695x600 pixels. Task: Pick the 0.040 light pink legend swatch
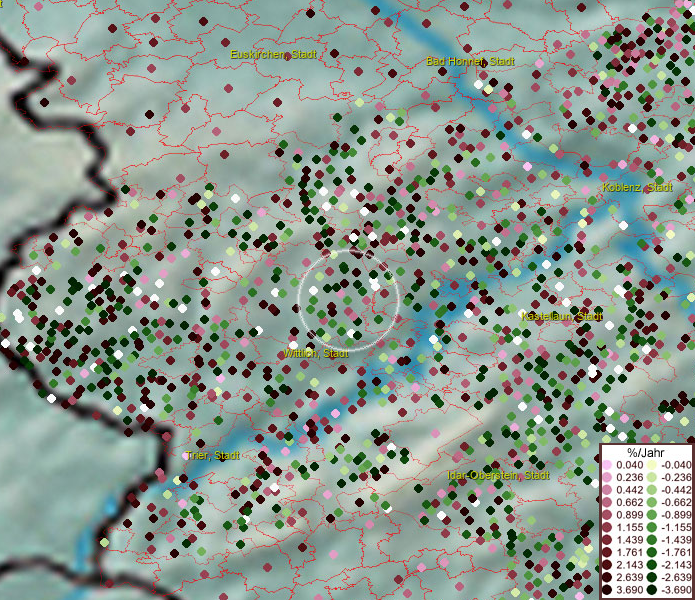(607, 466)
